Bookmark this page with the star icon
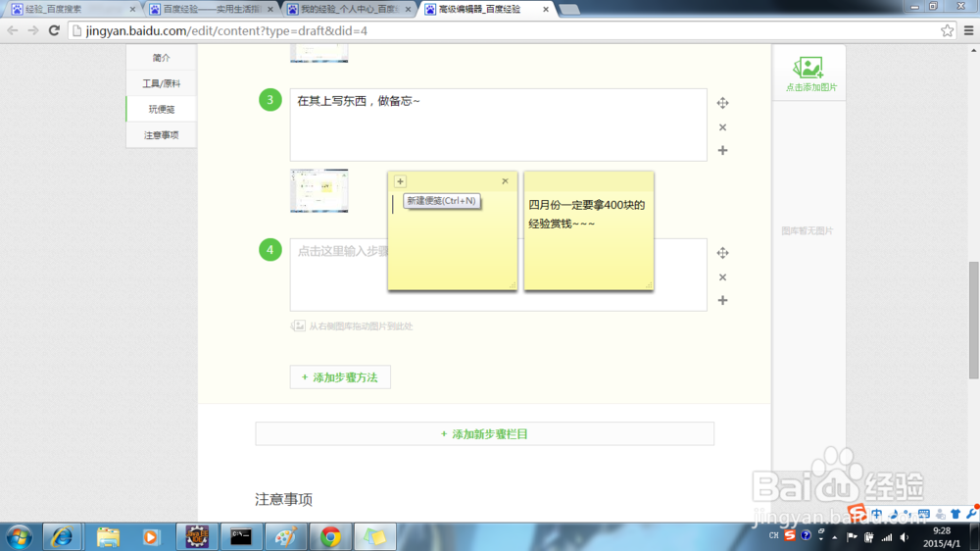Image resolution: width=980 pixels, height=551 pixels. [947, 30]
